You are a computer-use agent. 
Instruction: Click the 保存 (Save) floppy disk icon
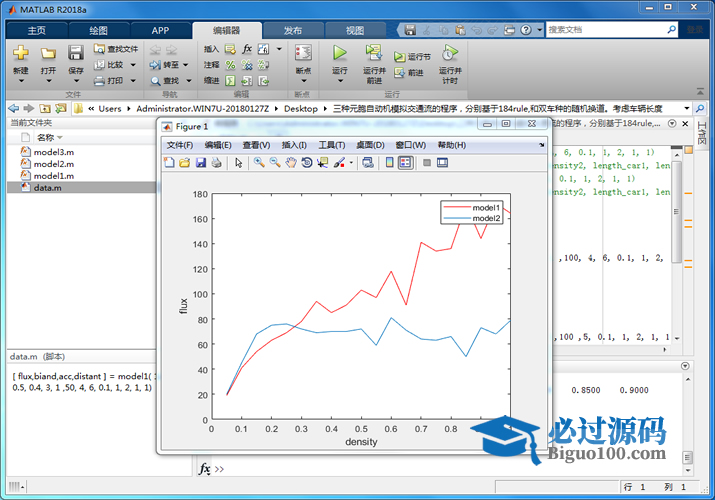click(x=76, y=53)
